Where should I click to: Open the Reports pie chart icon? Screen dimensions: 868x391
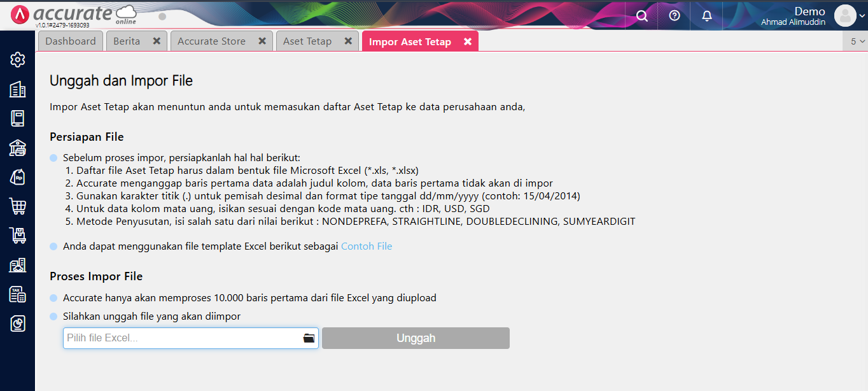pyautogui.click(x=18, y=323)
